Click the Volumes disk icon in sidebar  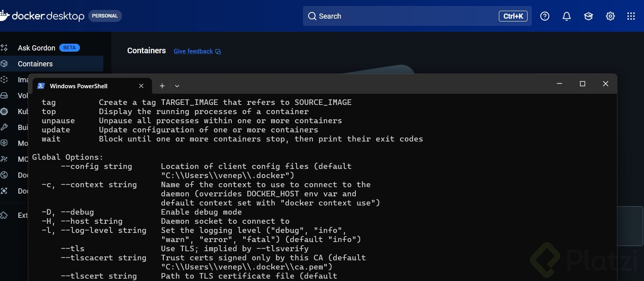[x=4, y=95]
